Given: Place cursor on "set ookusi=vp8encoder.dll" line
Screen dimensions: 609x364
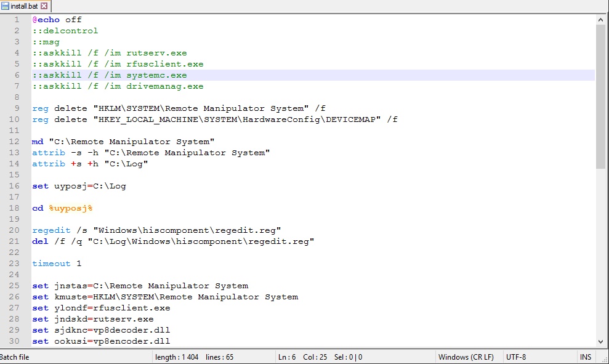Looking at the screenshot, I should tap(101, 341).
